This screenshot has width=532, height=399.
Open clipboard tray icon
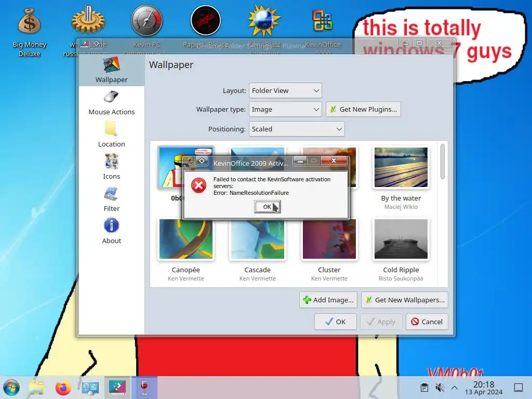point(424,388)
